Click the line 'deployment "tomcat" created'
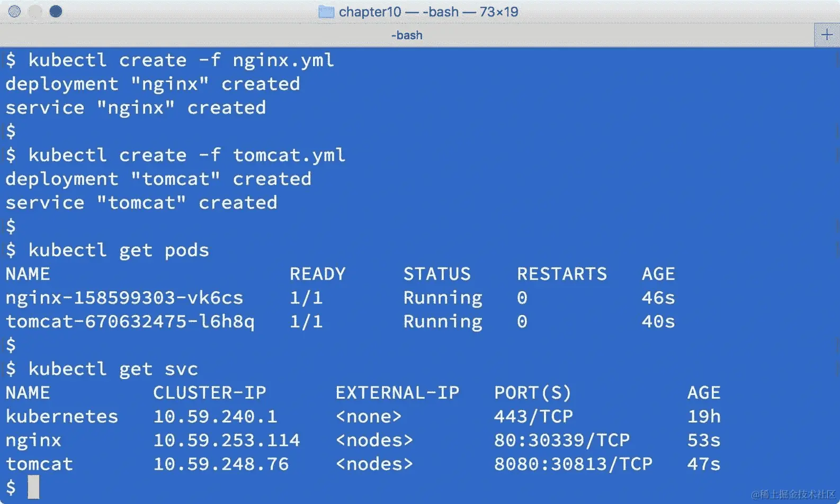The width and height of the screenshot is (840, 504). tap(158, 179)
